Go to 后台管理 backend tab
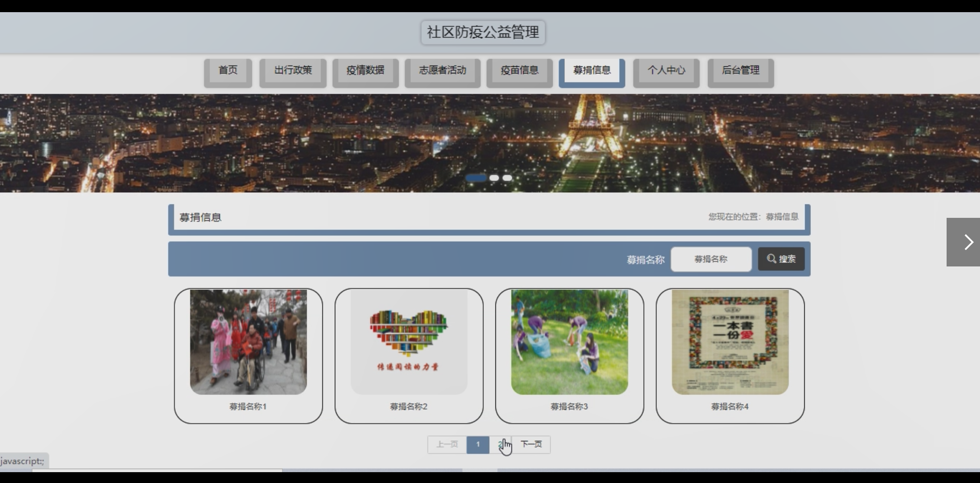The width and height of the screenshot is (980, 483). tap(741, 71)
